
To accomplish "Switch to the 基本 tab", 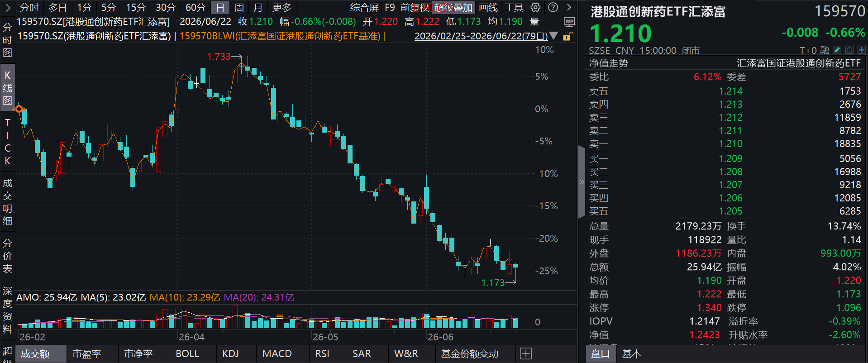I will point(631,353).
